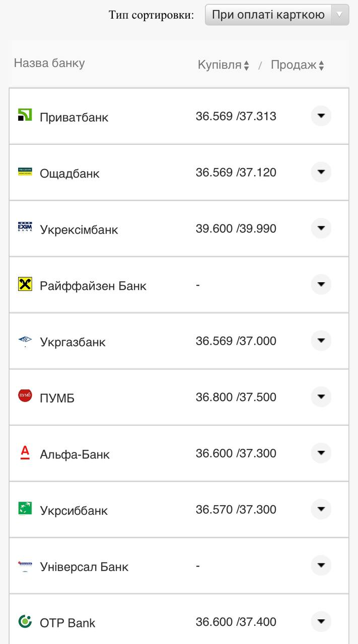Sort by Купівля column
The width and height of the screenshot is (358, 644).
pos(223,65)
